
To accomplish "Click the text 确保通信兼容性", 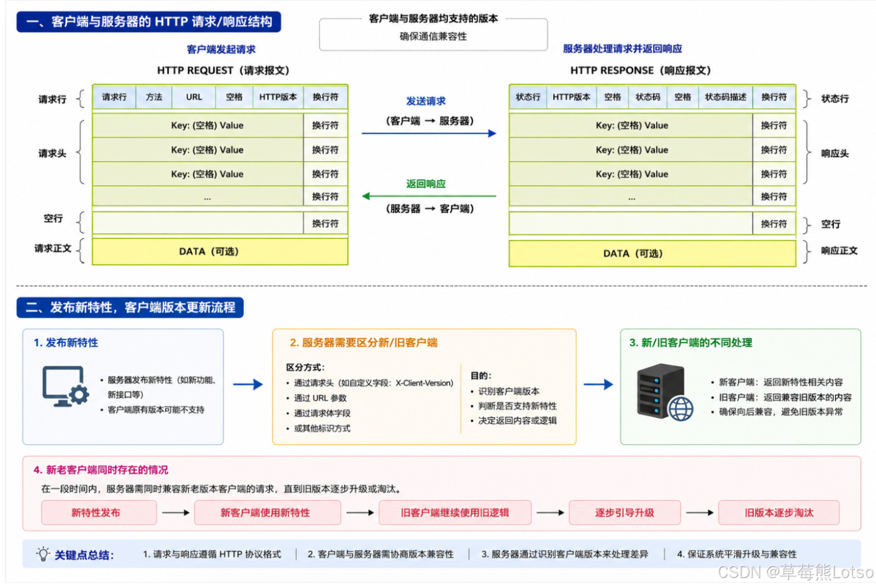I will 433,36.
